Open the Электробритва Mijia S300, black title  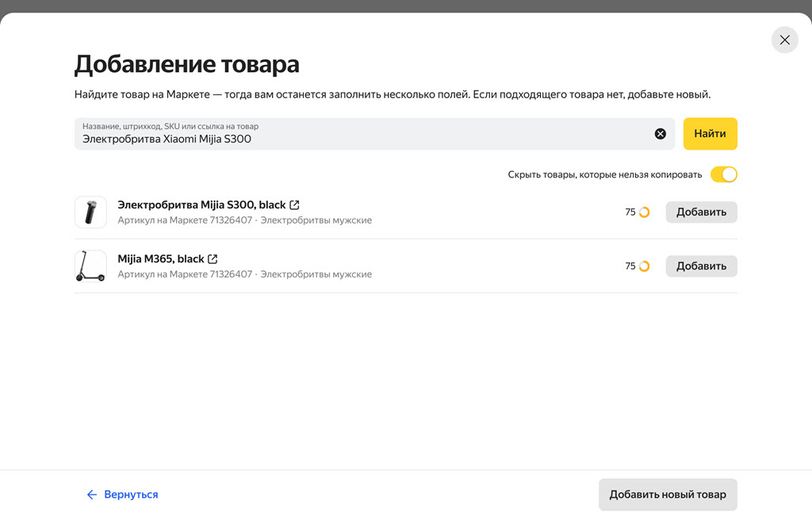pyautogui.click(x=201, y=205)
